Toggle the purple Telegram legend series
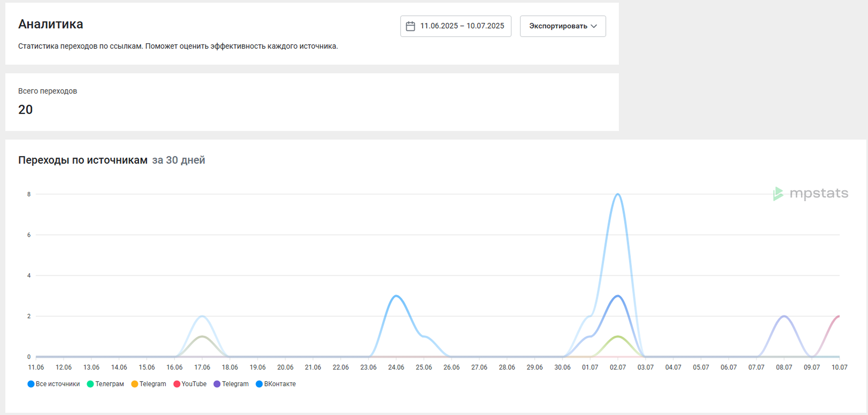The width and height of the screenshot is (868, 415). 231,384
